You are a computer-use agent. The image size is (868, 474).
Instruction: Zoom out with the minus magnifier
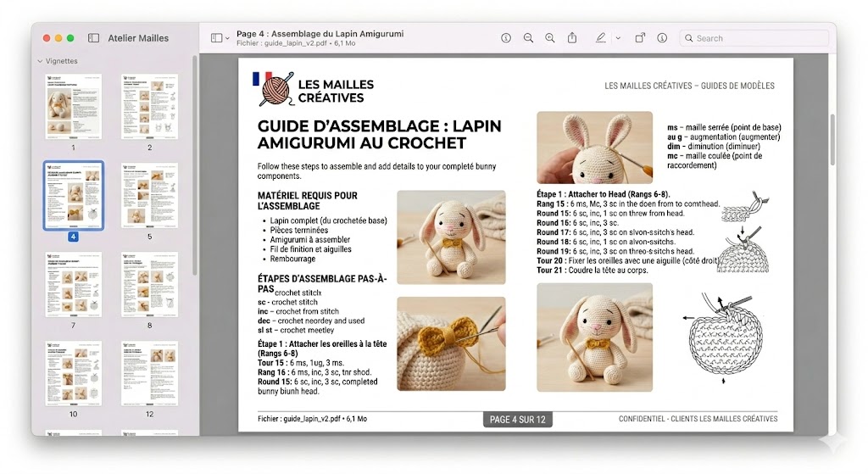[x=528, y=38]
